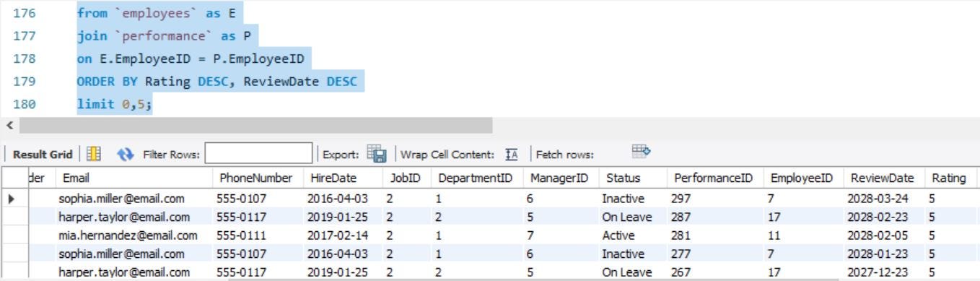980x281 pixels.
Task: Click the from `employees` as E line
Action: tap(156, 14)
